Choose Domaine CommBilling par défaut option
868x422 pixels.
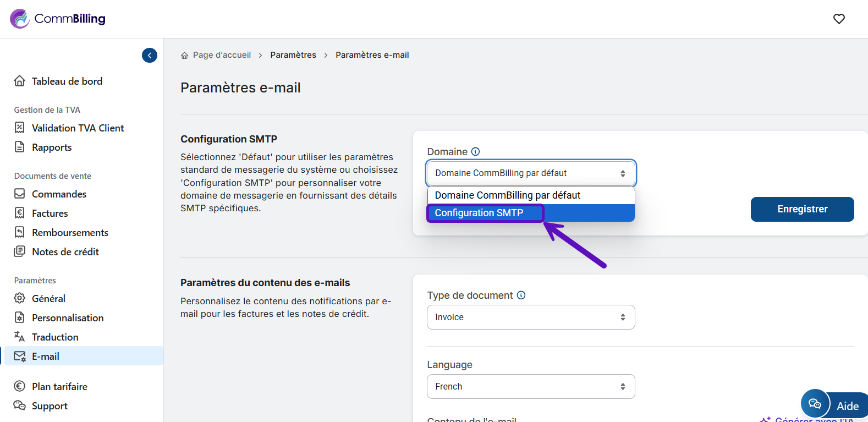(507, 195)
